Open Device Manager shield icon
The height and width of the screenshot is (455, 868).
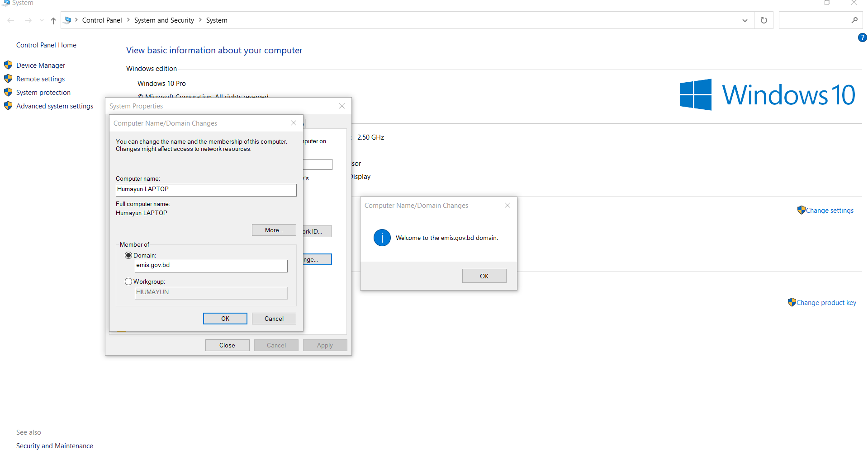(8, 65)
